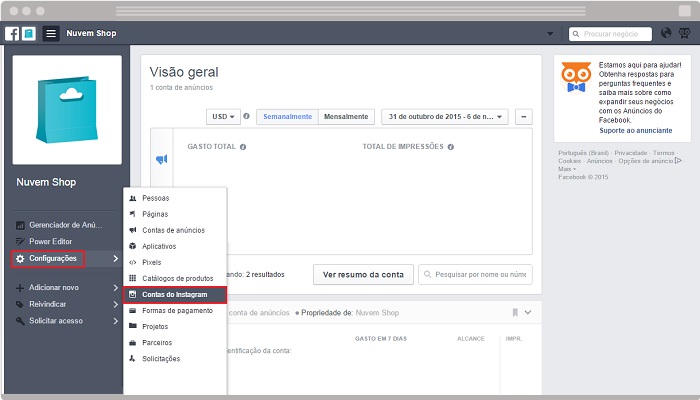Viewport: 700px width, 400px height.
Task: Click the ALCANCE column header
Action: point(471,339)
